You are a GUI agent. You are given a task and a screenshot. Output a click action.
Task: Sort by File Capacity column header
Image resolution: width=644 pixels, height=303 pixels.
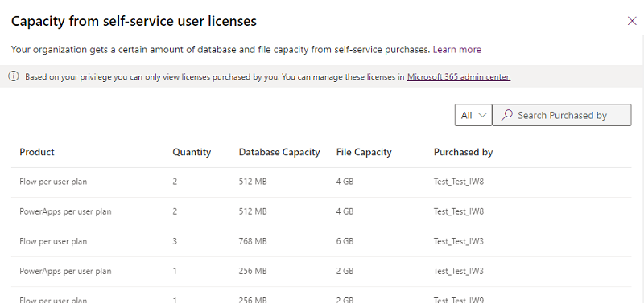click(x=364, y=152)
